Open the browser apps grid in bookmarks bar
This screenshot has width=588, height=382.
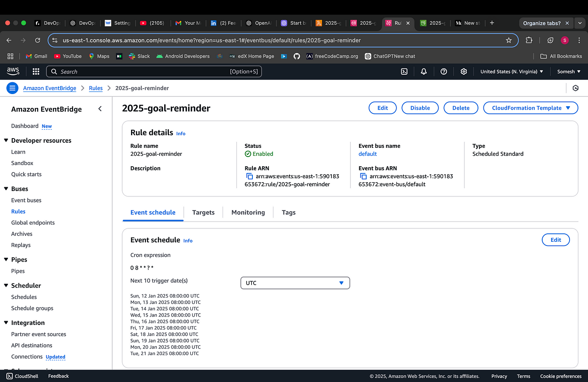click(10, 56)
